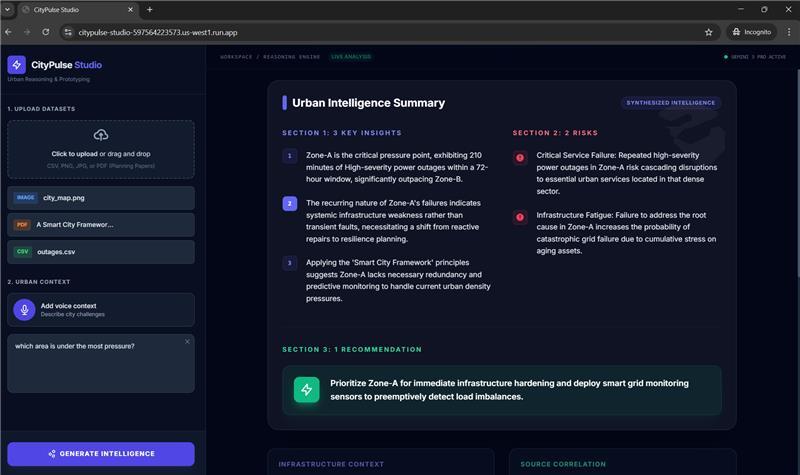
Task: Click the Section 2: 2 Risks heading
Action: click(x=555, y=133)
